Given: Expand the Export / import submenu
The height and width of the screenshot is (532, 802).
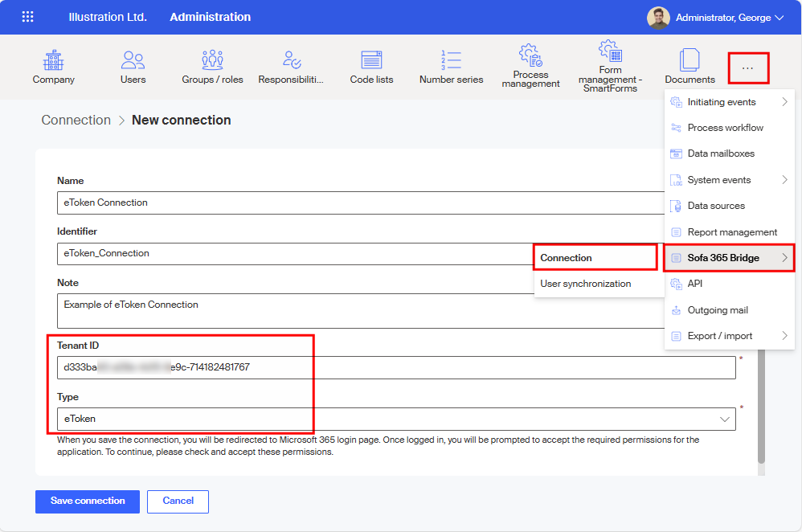Looking at the screenshot, I should [x=729, y=336].
